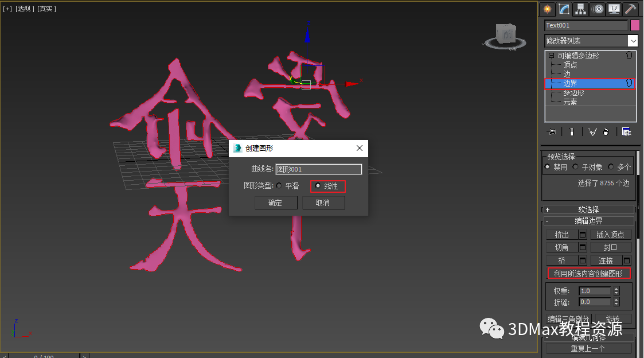Toggle bulb icon on 边界 row
The image size is (644, 358).
coord(629,83)
